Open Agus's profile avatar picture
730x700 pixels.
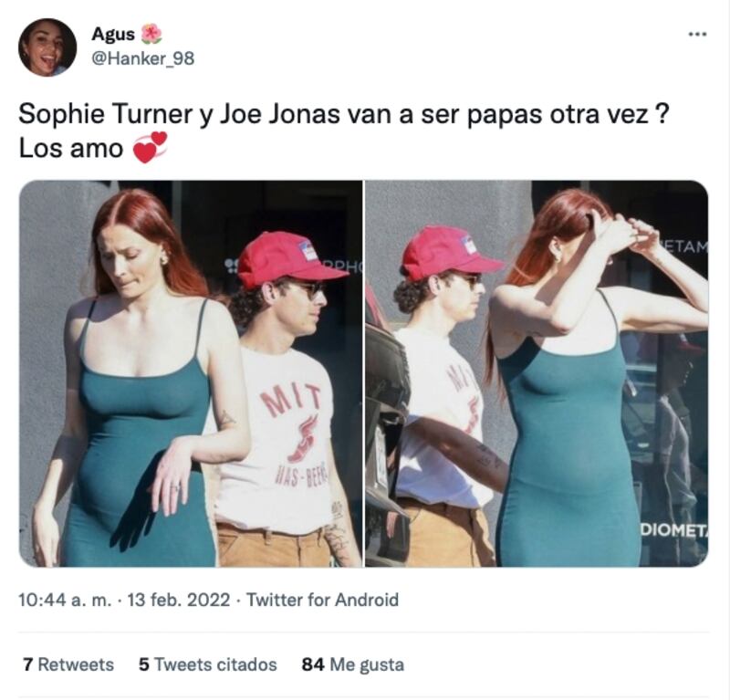[47, 47]
